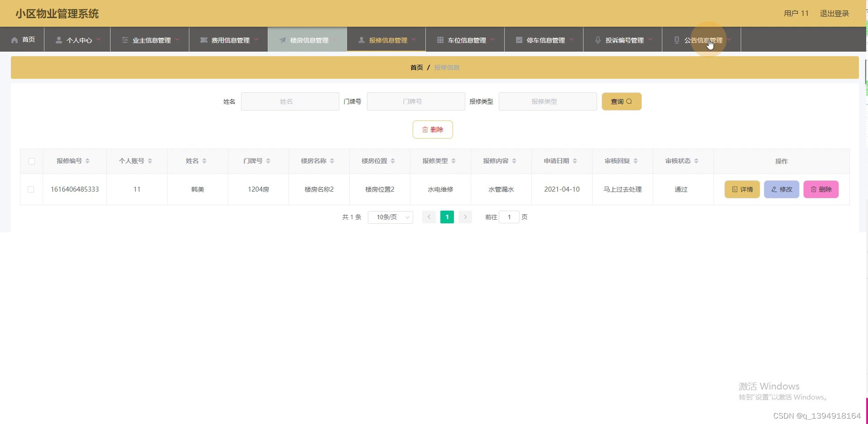Click 退出登录 to log out

tap(834, 14)
